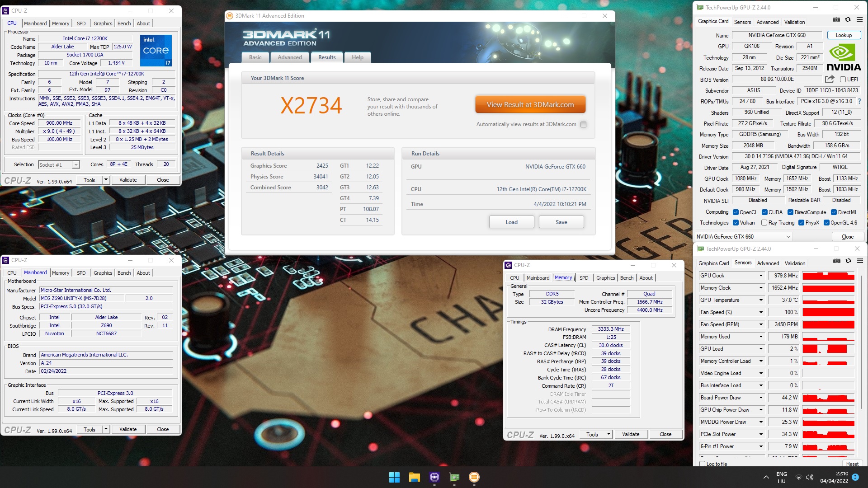This screenshot has height=488, width=868.
Task: Click the Intel Core i7 logo in CPU-Z
Action: (x=156, y=50)
